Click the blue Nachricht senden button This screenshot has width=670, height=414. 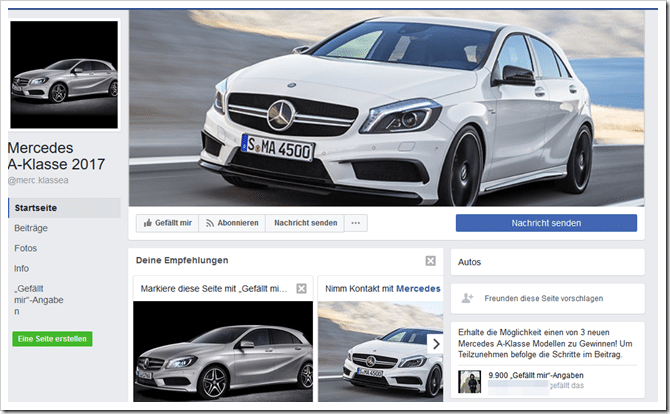click(x=546, y=223)
